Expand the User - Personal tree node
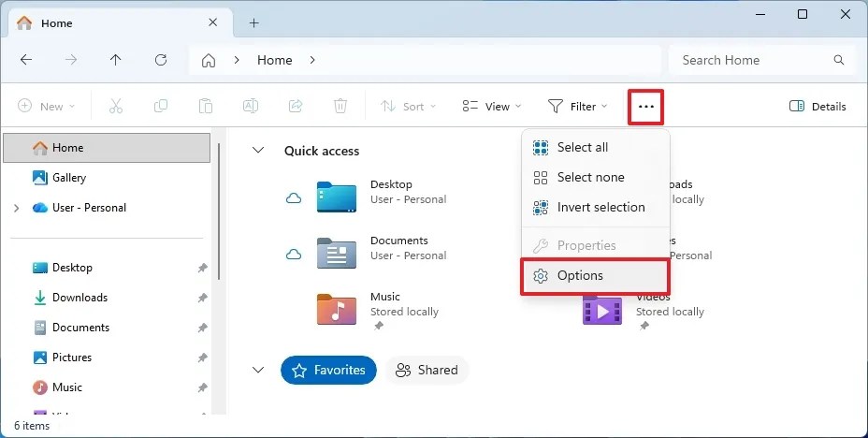Viewport: 868px width, 438px height. pyautogui.click(x=16, y=208)
